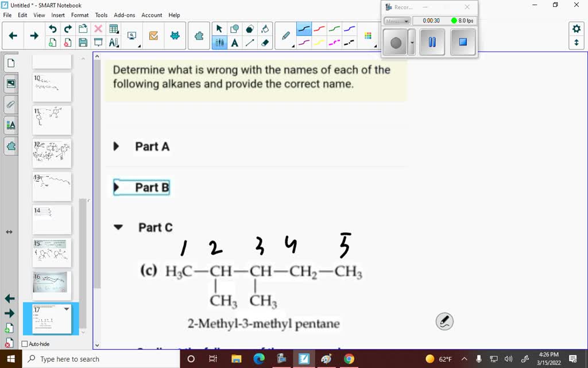
Task: Pause the screen recording
Action: point(431,41)
